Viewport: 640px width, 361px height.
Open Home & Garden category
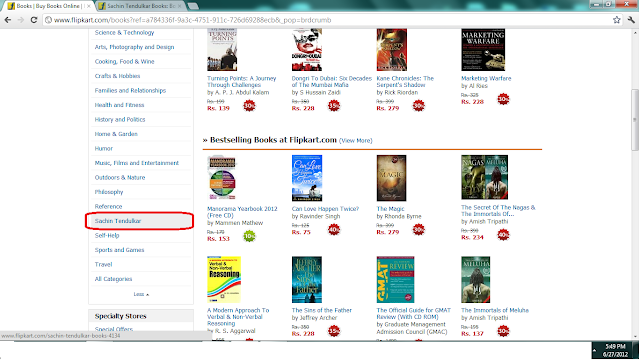click(116, 134)
